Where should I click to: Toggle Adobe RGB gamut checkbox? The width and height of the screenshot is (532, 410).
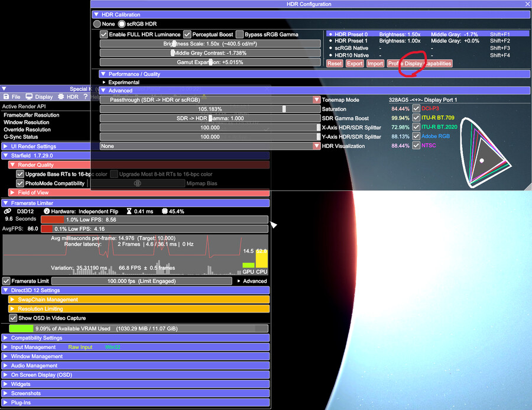click(x=416, y=136)
